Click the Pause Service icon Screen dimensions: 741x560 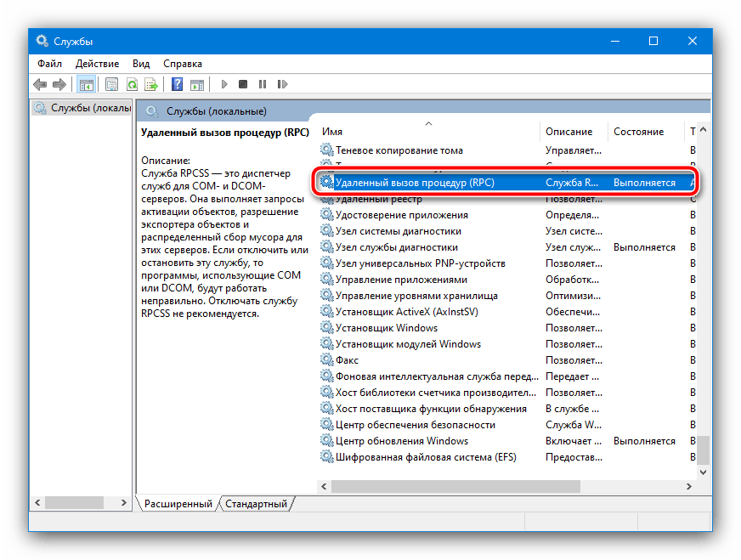263,84
